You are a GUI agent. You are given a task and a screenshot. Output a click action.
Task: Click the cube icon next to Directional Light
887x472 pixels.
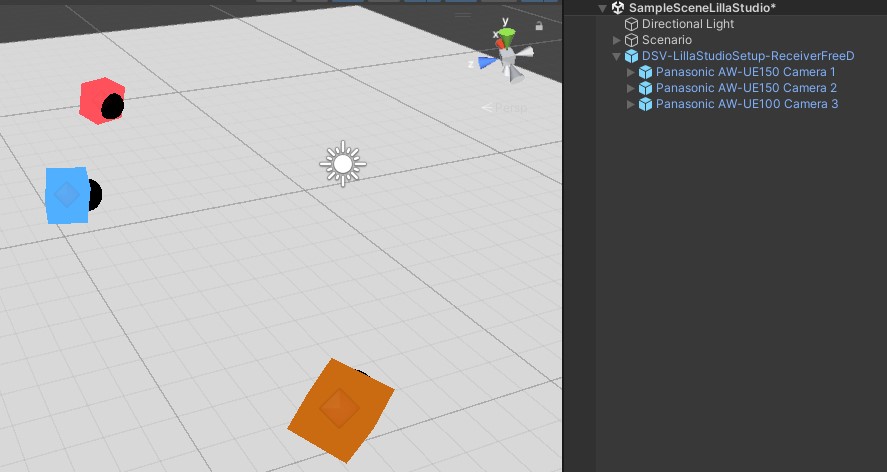click(631, 24)
